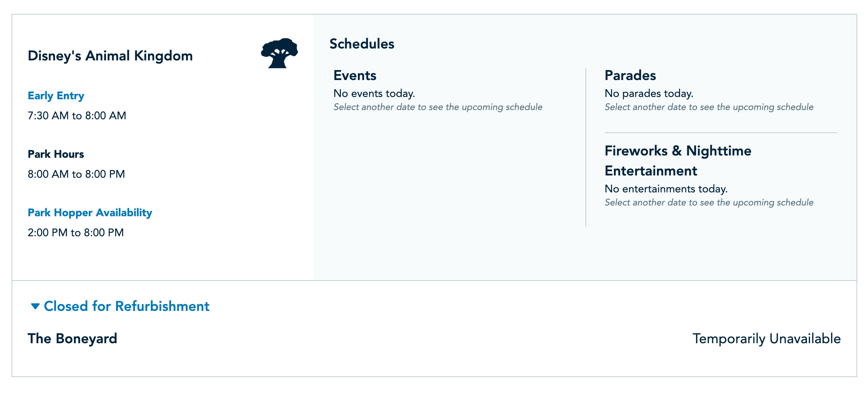The width and height of the screenshot is (868, 394).
Task: Click the date hint under Events
Action: pyautogui.click(x=438, y=107)
